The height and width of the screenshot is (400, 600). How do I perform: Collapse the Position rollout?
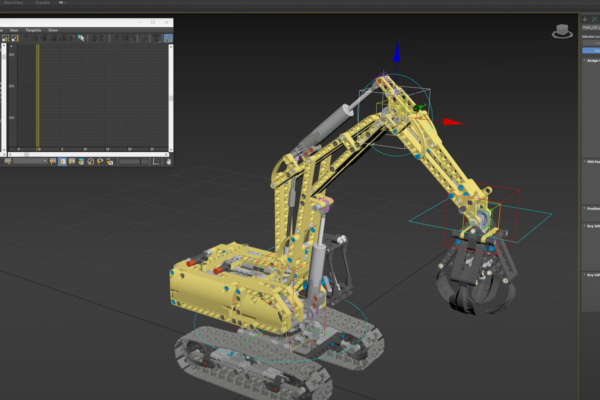click(592, 209)
